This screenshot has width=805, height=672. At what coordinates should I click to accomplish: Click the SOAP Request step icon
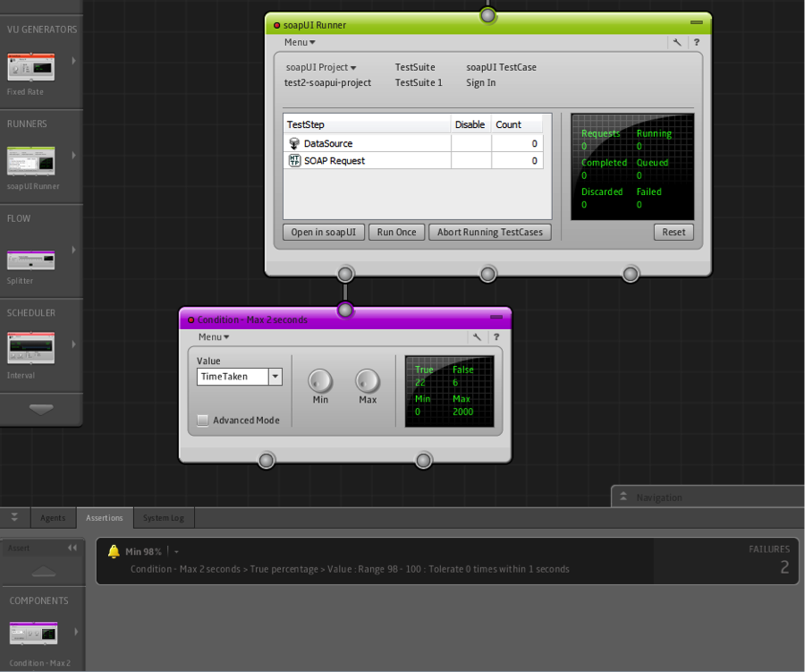pos(294,161)
